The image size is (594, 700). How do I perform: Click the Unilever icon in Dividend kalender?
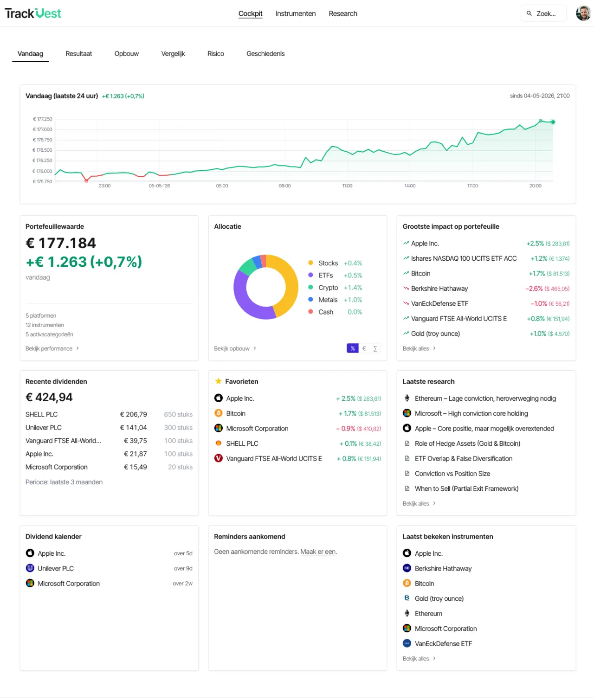pos(30,568)
